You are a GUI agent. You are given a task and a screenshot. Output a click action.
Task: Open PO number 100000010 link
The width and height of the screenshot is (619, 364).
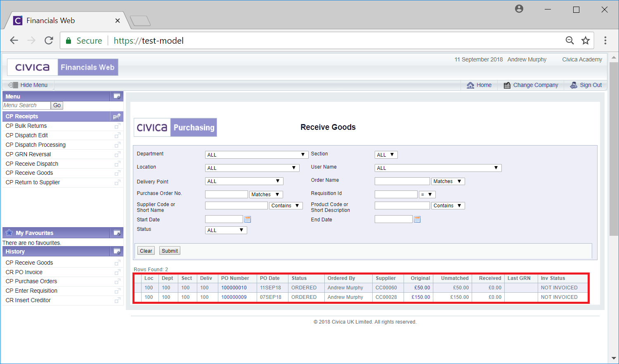pyautogui.click(x=234, y=288)
